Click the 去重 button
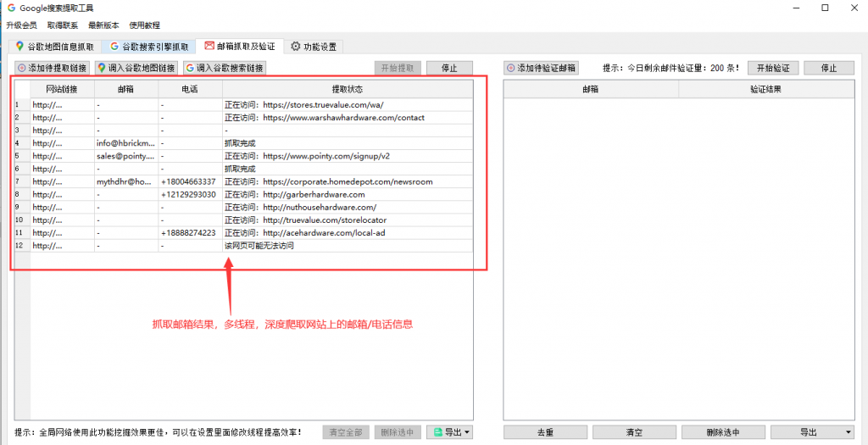The width and height of the screenshot is (868, 445). (x=545, y=432)
